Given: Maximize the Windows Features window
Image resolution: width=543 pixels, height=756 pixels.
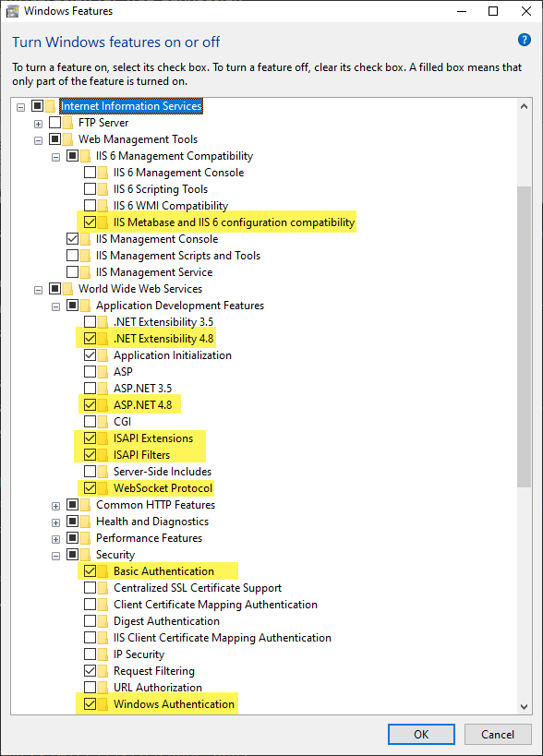Looking at the screenshot, I should point(493,11).
